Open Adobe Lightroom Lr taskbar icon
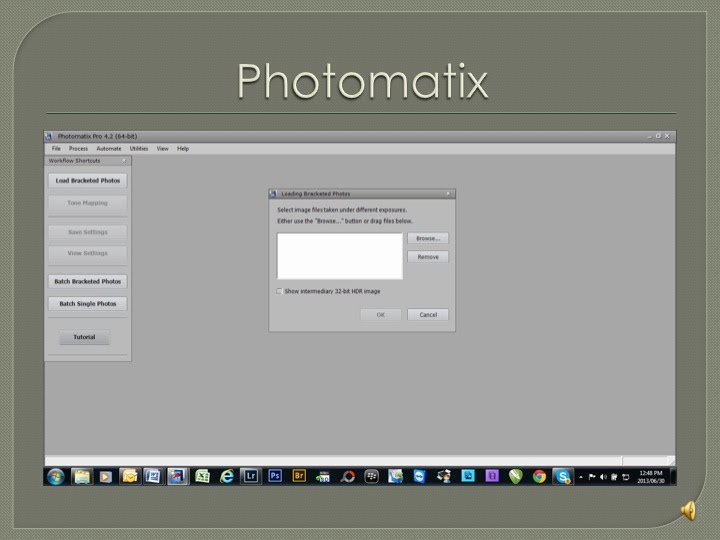Viewport: 720px width, 540px height. tap(251, 476)
